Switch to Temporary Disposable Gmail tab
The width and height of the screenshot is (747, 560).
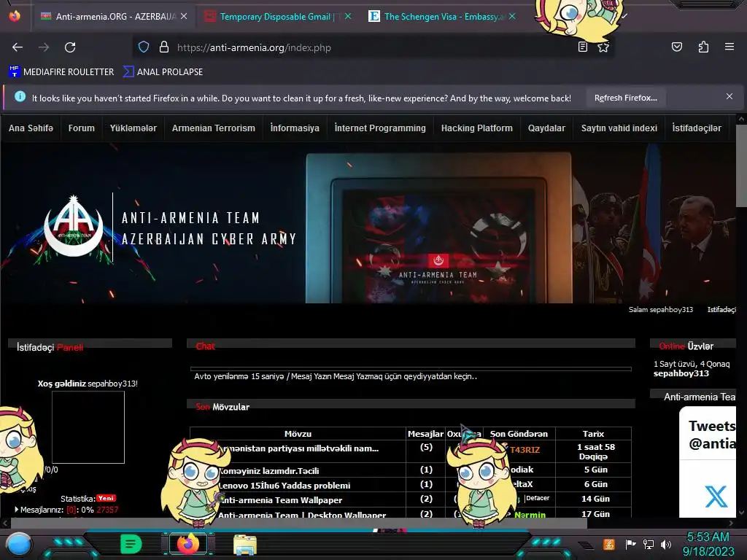point(275,16)
